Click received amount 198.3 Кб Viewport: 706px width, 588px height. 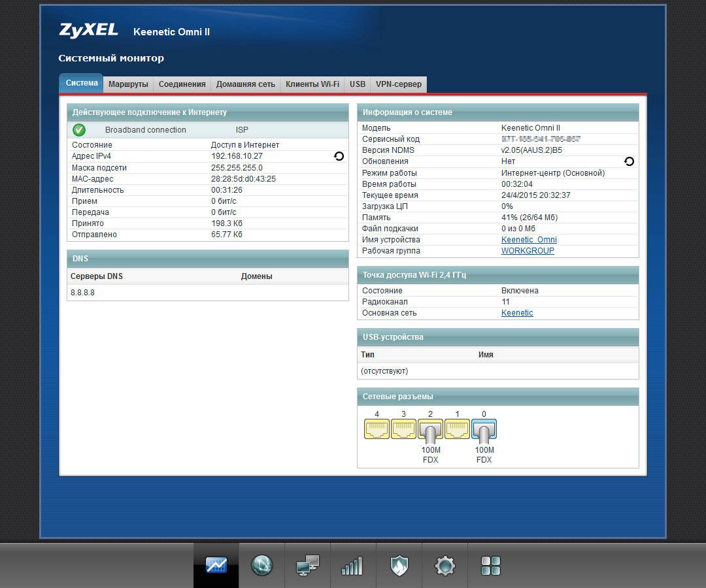[x=226, y=223]
